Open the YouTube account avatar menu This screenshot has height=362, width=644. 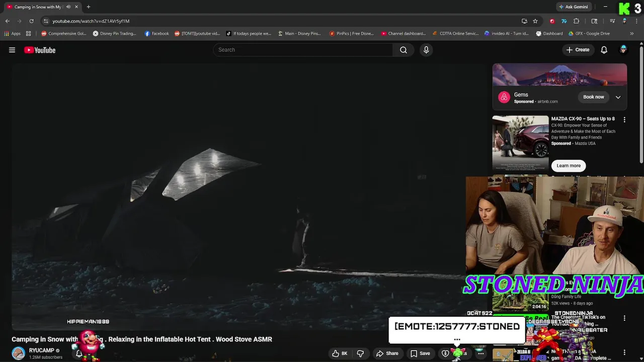(623, 49)
